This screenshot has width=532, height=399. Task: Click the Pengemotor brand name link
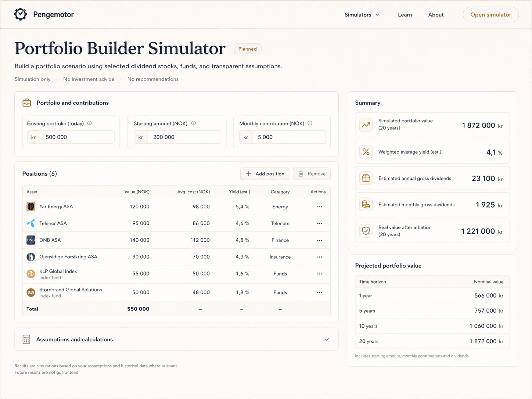click(x=54, y=15)
